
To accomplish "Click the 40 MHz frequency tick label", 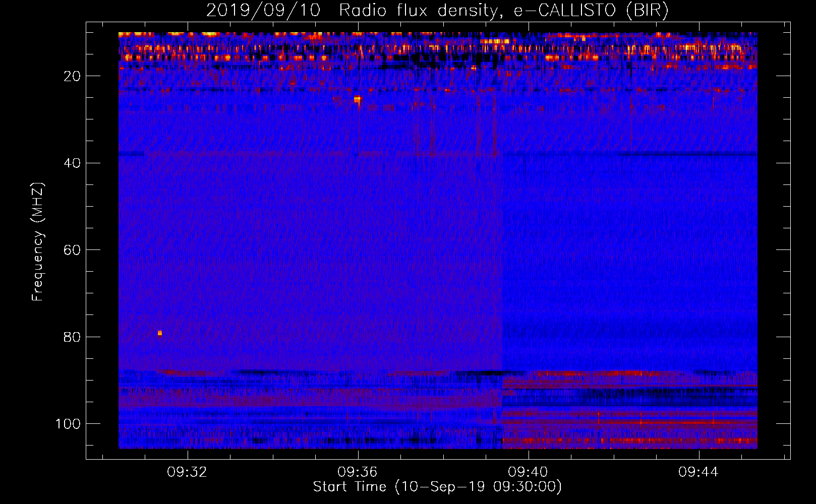I will (x=72, y=163).
